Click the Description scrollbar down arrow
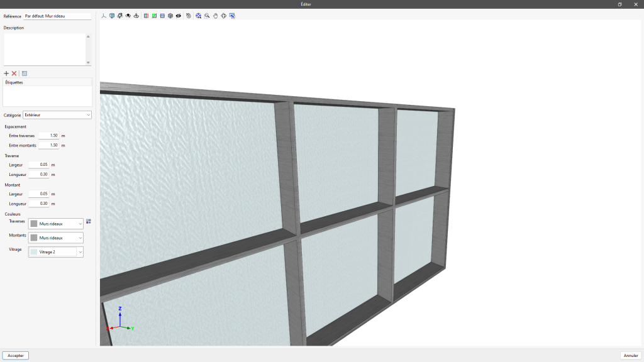Screen dimensions: 644x362 [x=88, y=62]
